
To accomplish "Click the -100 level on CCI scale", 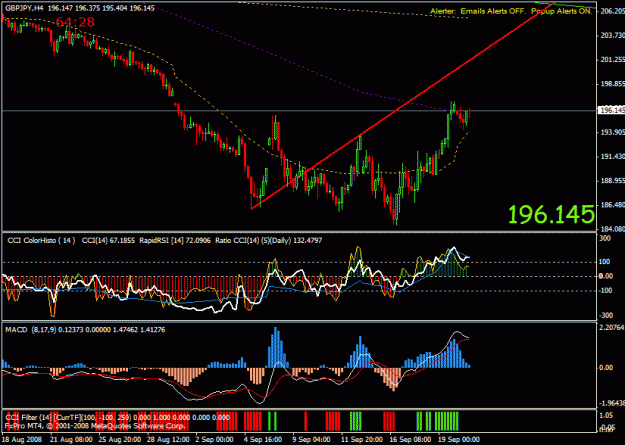I will (607, 291).
